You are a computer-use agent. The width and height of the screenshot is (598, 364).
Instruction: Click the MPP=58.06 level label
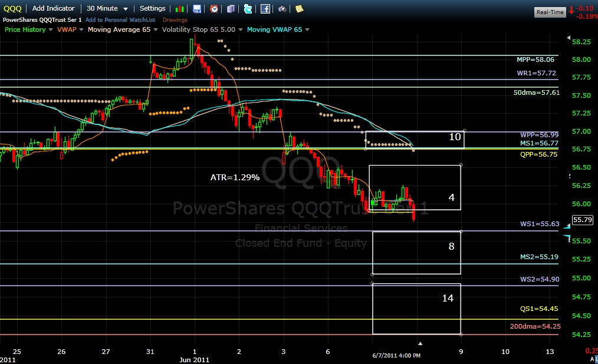tap(535, 59)
